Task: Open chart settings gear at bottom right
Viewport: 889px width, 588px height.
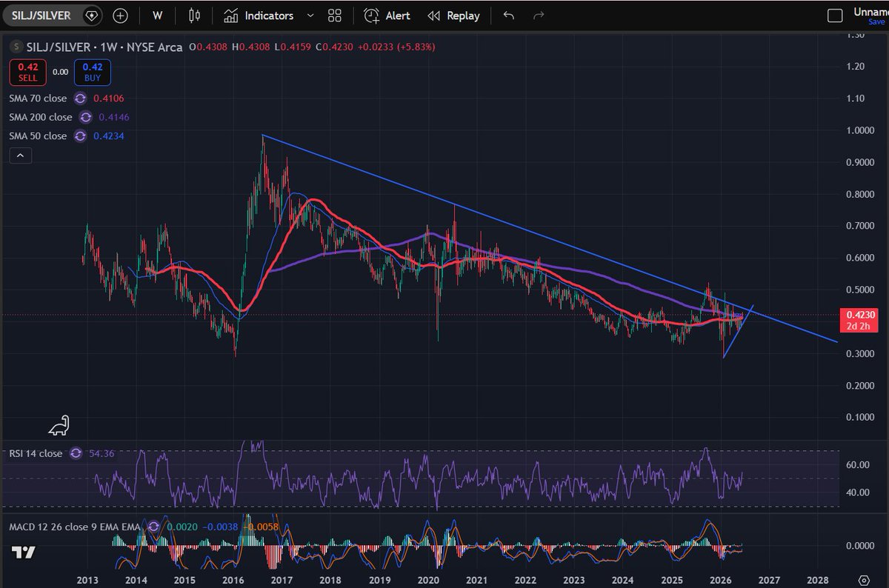Action: pyautogui.click(x=864, y=580)
